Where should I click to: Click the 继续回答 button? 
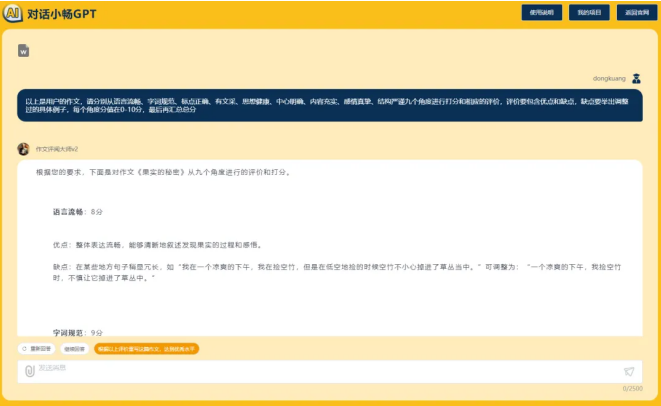coord(74,349)
